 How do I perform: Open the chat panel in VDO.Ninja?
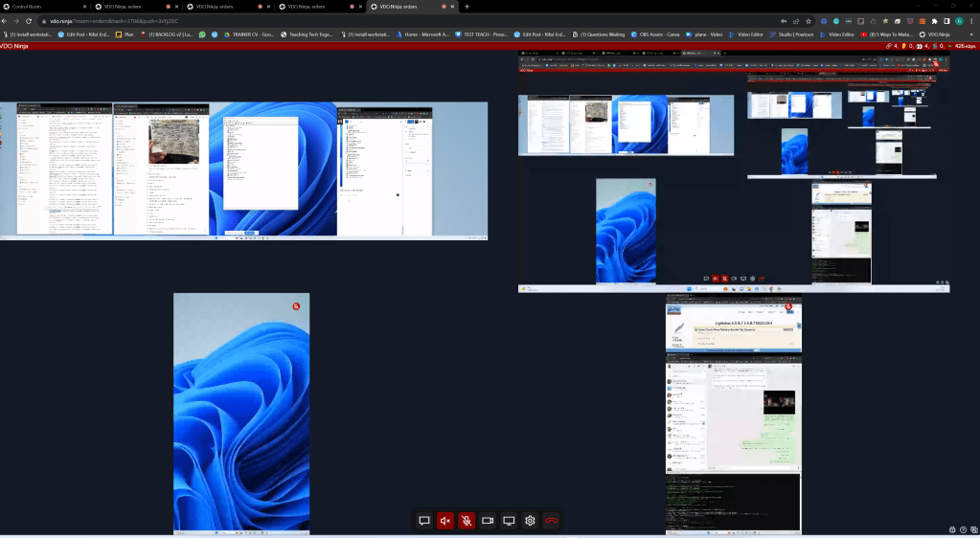click(424, 521)
